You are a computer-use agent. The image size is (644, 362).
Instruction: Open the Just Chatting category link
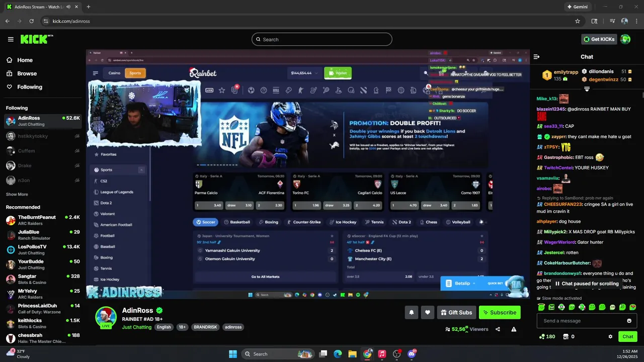(137, 327)
